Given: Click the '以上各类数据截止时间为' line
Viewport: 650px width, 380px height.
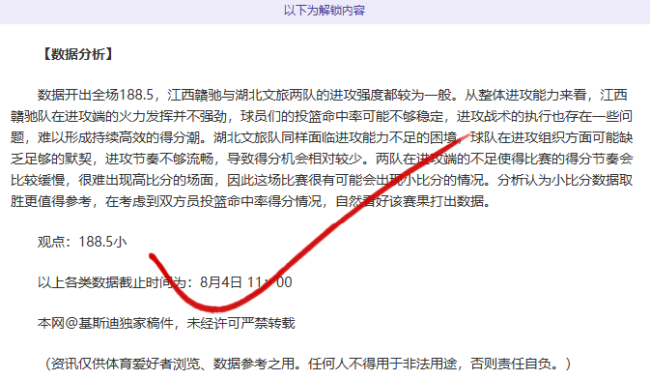Looking at the screenshot, I should pyautogui.click(x=165, y=282).
